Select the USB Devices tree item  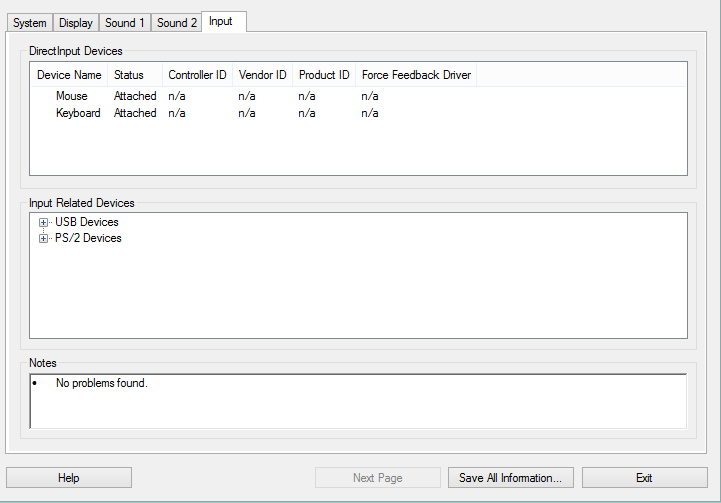pyautogui.click(x=87, y=222)
